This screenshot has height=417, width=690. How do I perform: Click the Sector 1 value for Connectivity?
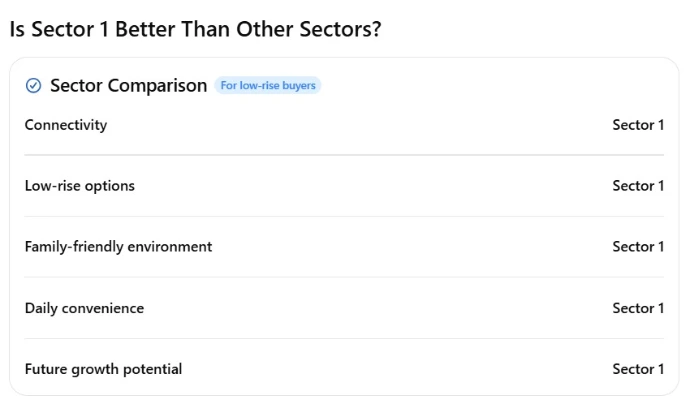pyautogui.click(x=638, y=125)
